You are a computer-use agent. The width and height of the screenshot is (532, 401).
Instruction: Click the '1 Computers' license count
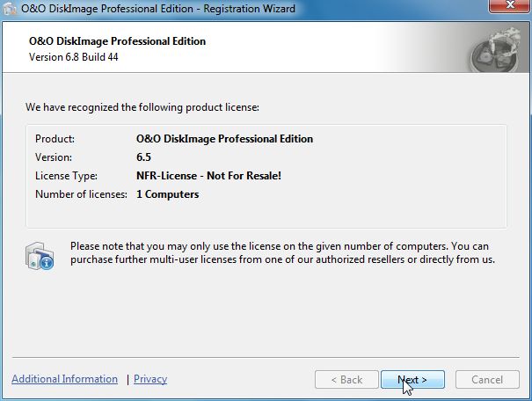click(x=168, y=194)
